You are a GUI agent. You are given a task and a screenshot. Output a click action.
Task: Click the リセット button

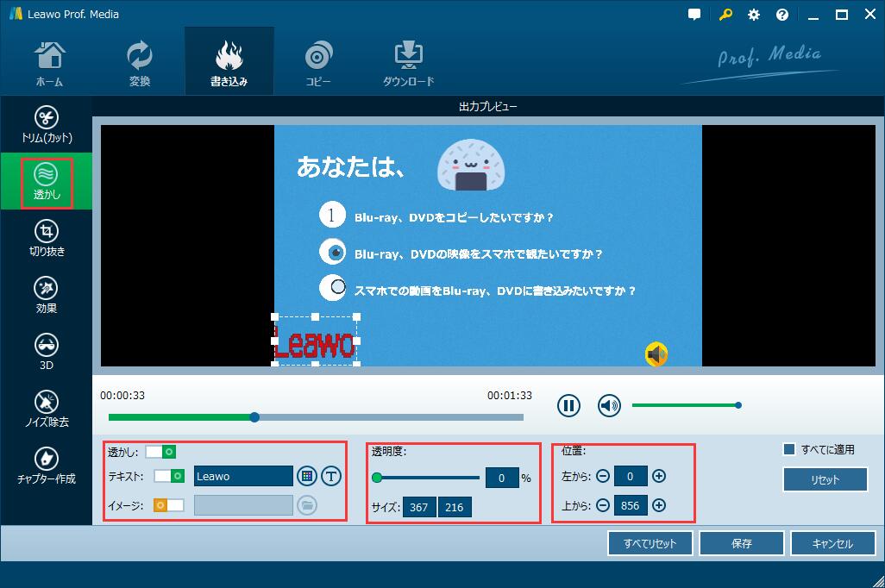coord(825,479)
